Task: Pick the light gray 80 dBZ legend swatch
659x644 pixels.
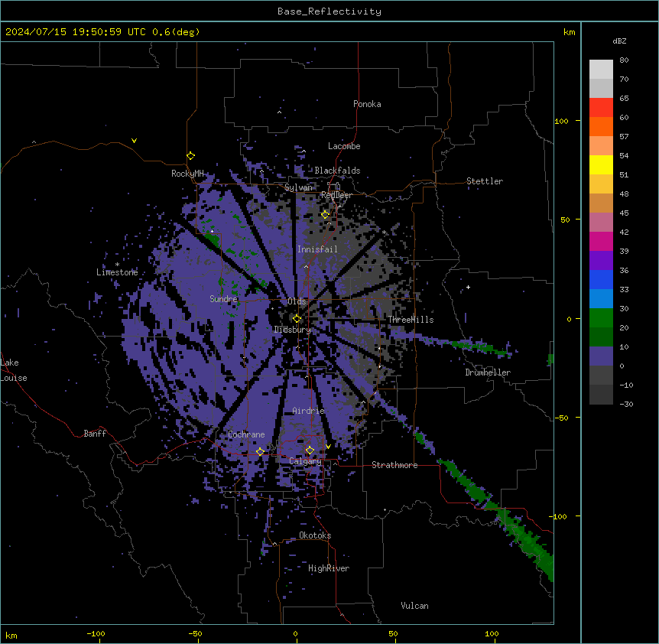Action: 601,70
